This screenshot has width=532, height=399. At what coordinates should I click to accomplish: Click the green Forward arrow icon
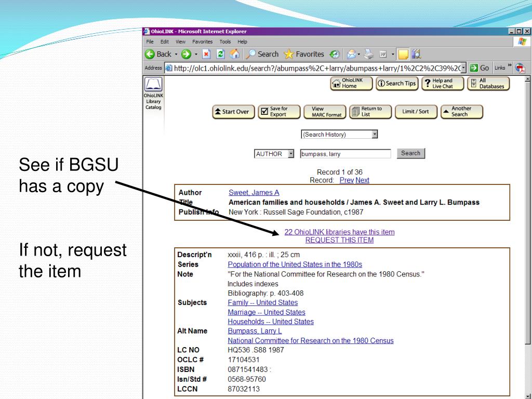click(x=186, y=54)
